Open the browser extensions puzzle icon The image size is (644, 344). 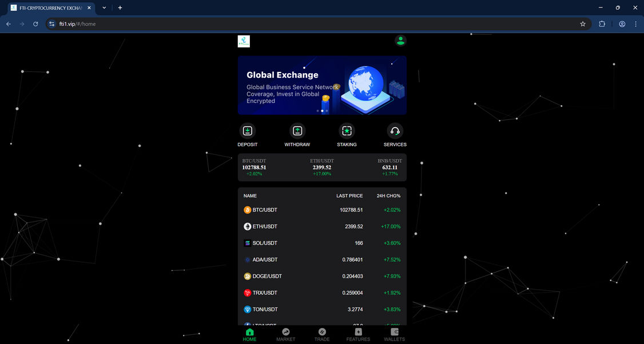[602, 24]
